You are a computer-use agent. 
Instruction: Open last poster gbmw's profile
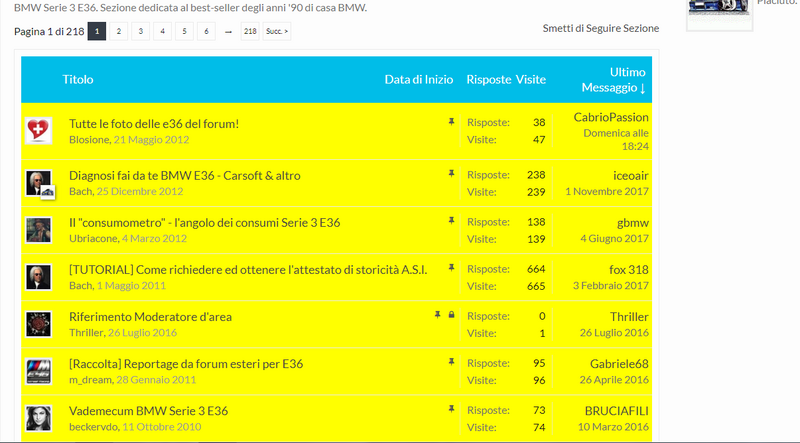(633, 223)
